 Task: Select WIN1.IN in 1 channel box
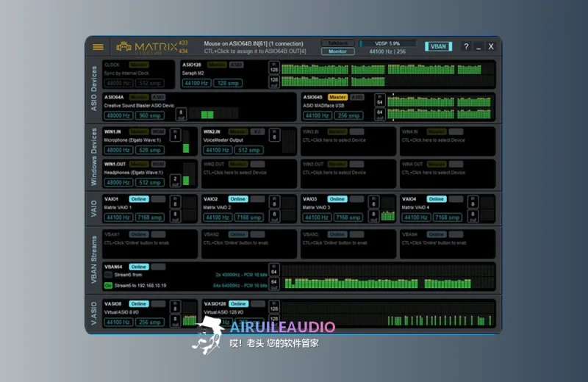pos(175,135)
